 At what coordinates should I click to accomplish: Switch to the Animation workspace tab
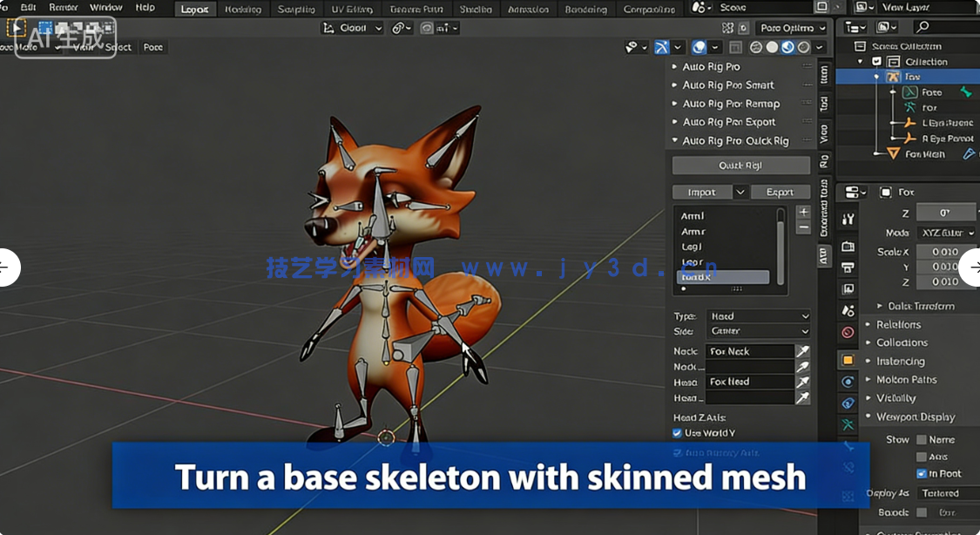pos(527,10)
